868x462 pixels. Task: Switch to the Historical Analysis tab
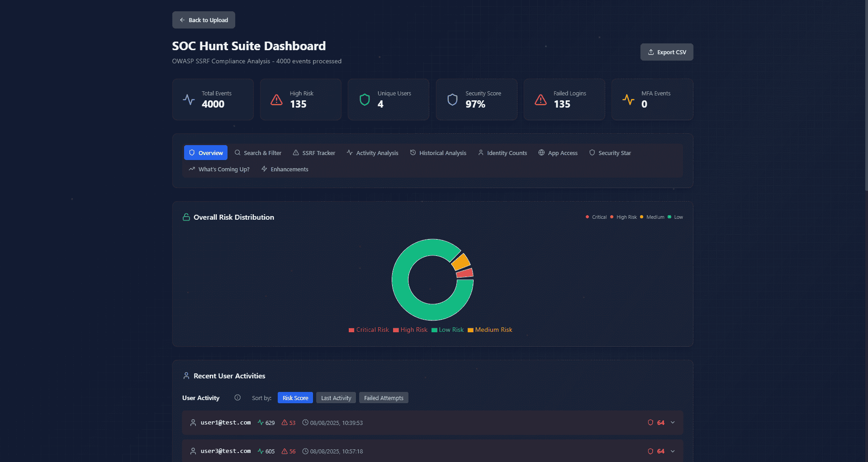[x=438, y=153]
